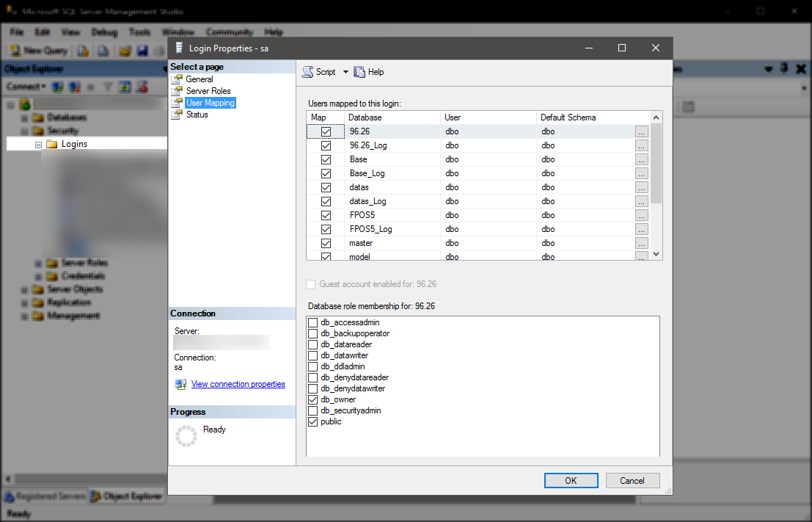
Task: Enable db_backupoperator role checkbox
Action: (x=312, y=334)
